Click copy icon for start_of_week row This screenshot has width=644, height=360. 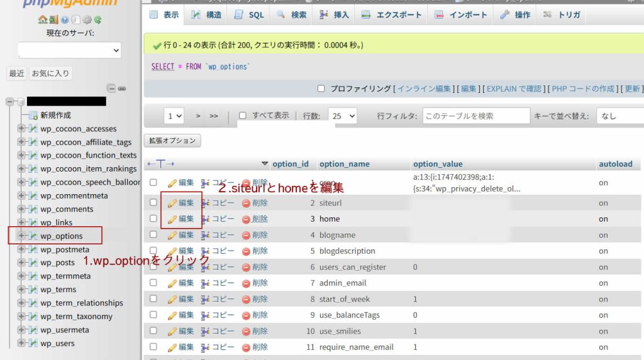[205, 299]
